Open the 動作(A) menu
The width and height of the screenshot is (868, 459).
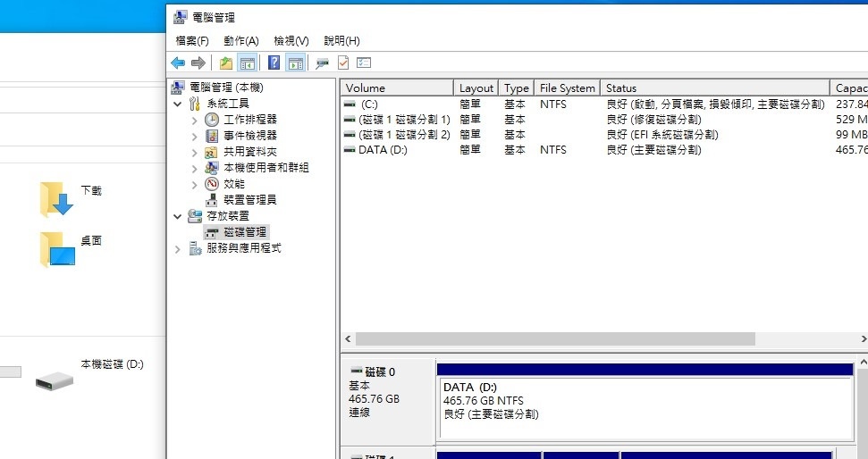point(241,41)
